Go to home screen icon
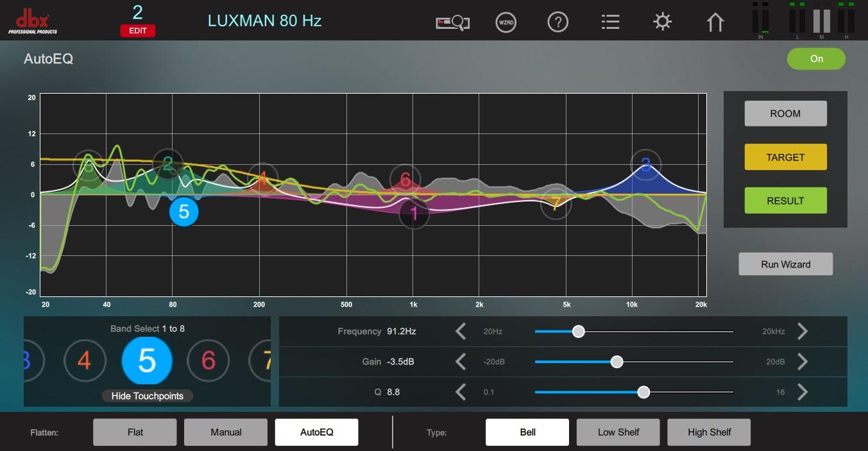 tap(715, 22)
